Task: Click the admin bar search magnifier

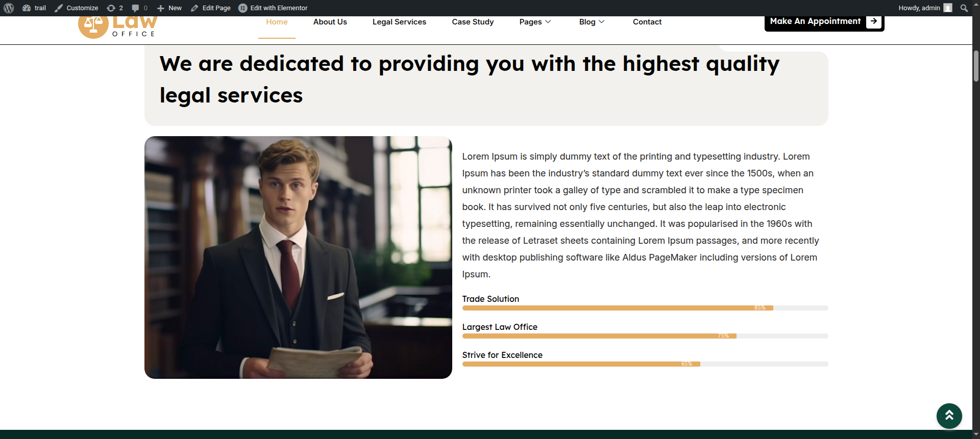Action: [x=964, y=8]
